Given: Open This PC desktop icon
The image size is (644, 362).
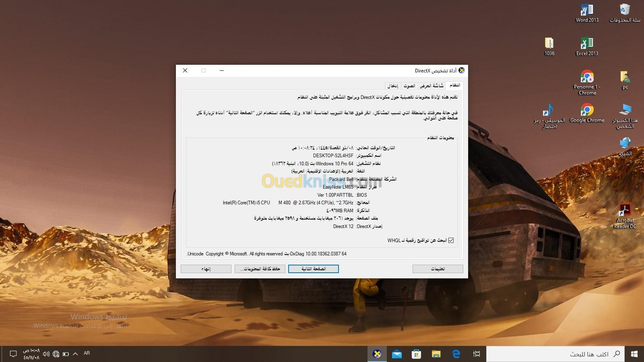Looking at the screenshot, I should (x=625, y=116).
